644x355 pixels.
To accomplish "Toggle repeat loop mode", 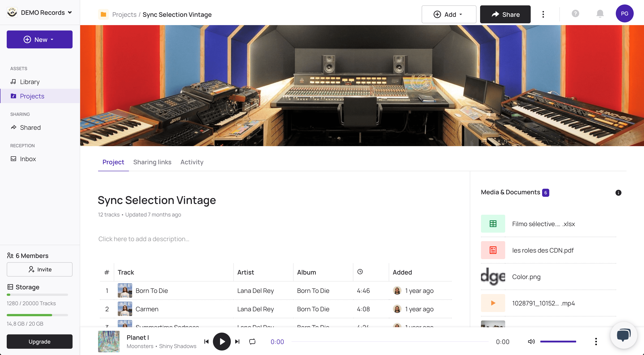I will [x=252, y=342].
